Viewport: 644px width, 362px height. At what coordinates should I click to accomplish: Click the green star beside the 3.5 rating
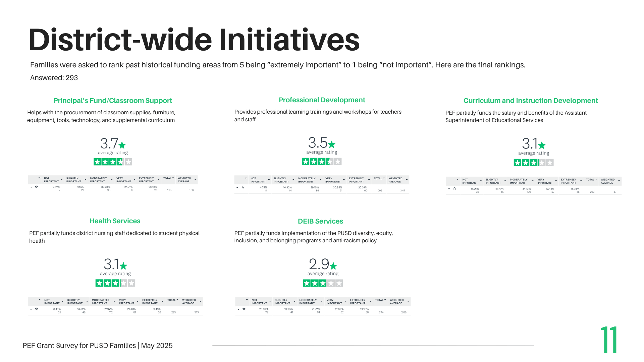pyautogui.click(x=331, y=144)
